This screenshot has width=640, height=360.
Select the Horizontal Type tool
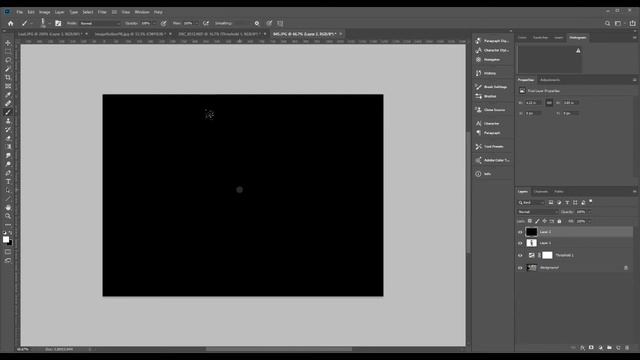[8, 182]
